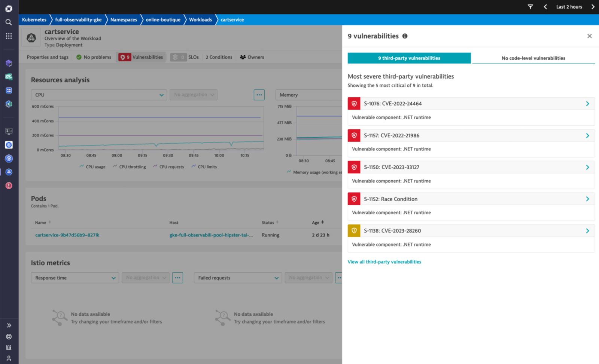Toggle the Memory usage legend series

314,172
